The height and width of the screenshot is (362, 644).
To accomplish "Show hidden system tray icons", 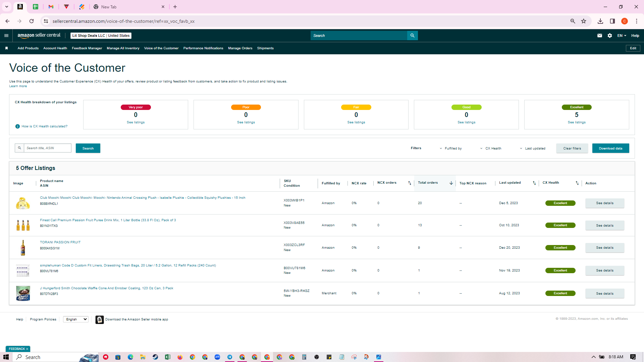I will tap(593, 357).
